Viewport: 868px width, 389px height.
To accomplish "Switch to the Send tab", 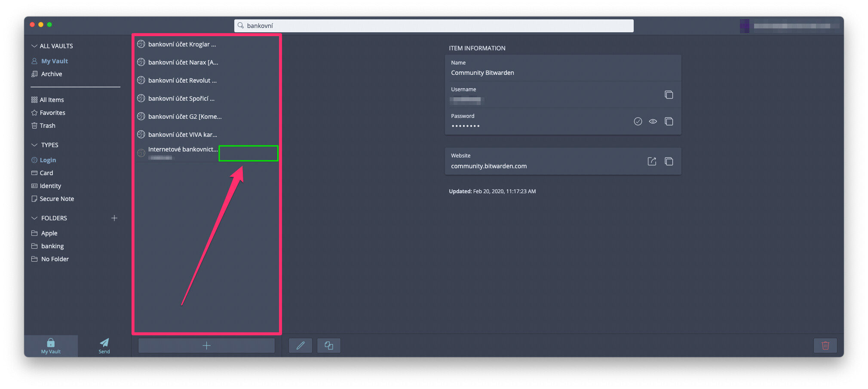I will click(104, 346).
